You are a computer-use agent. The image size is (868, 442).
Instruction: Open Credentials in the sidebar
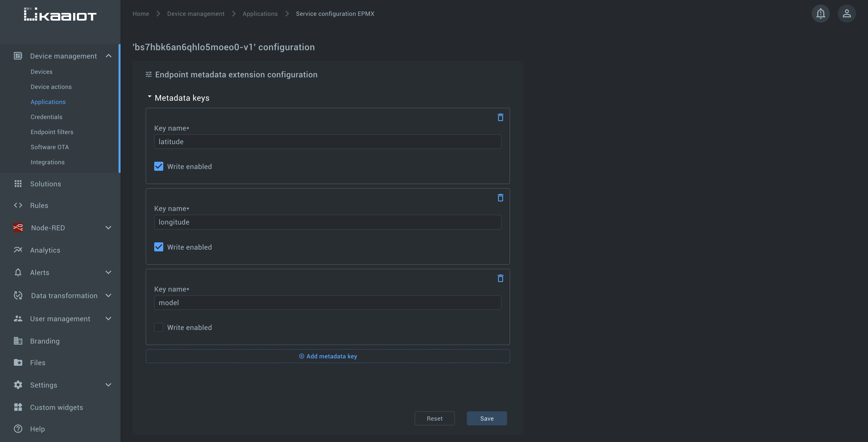click(46, 117)
